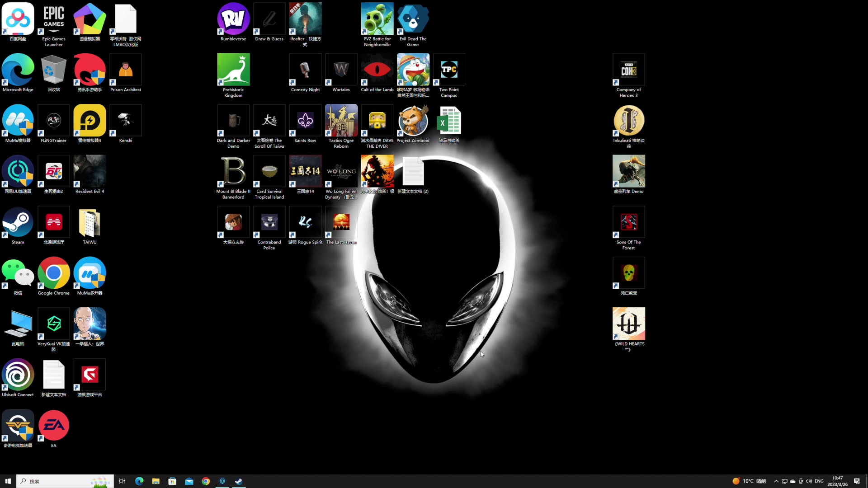Click the taskbar search box
The width and height of the screenshot is (868, 488).
65,481
